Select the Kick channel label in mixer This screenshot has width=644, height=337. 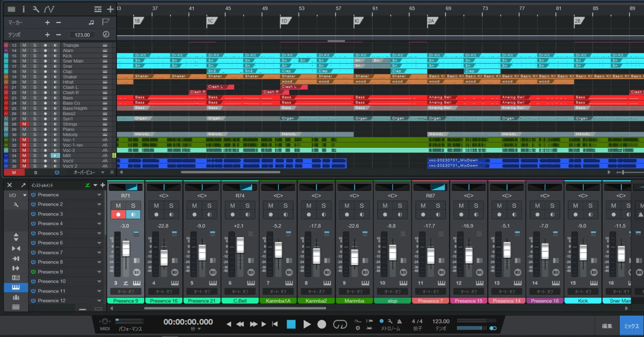click(583, 301)
